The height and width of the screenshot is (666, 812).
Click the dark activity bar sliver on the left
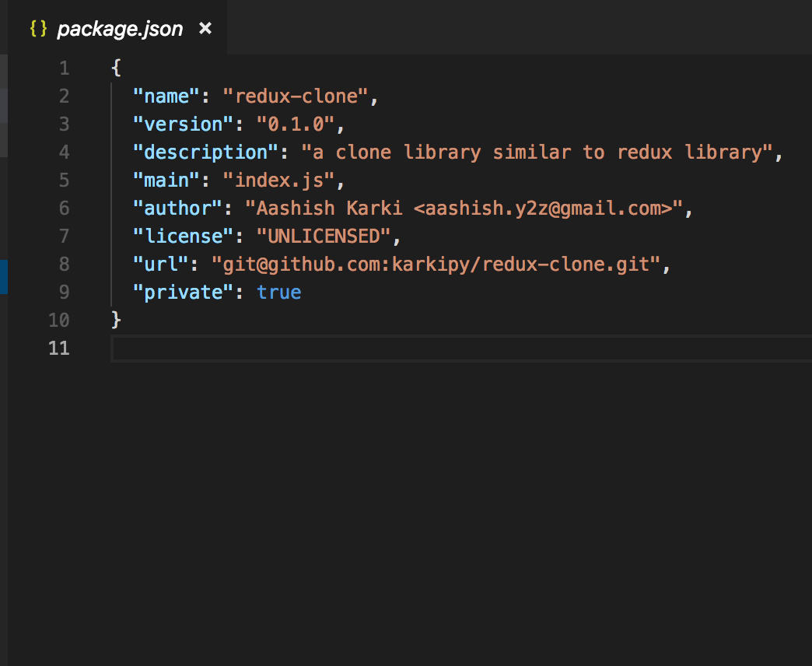click(4, 467)
